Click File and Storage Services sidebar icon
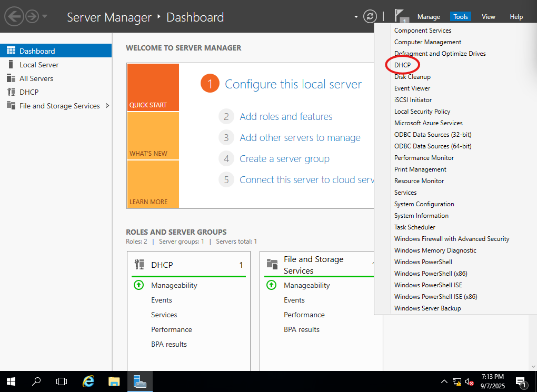The height and width of the screenshot is (392, 537). pos(11,106)
